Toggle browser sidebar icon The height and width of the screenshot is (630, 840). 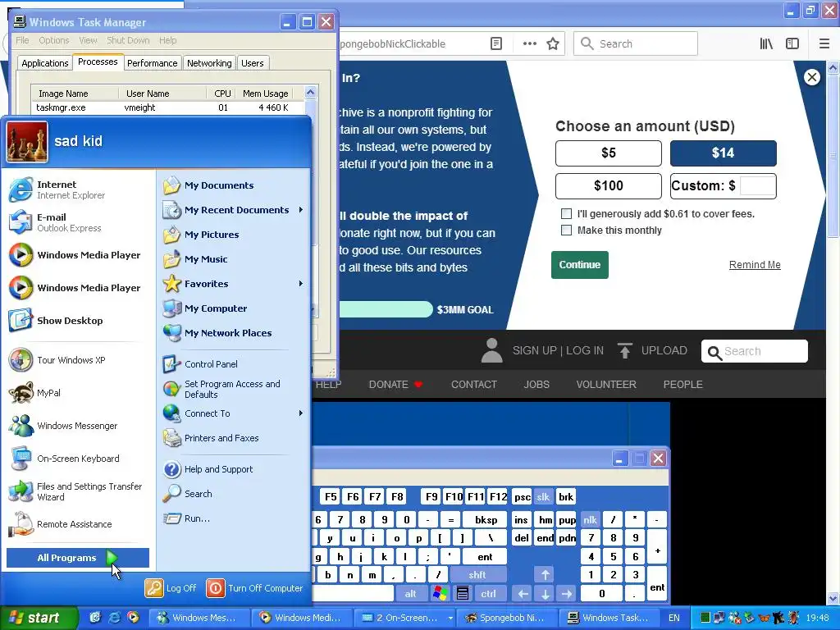tap(792, 43)
